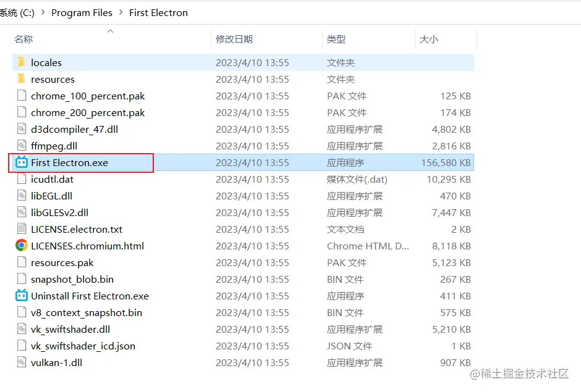Select file name libGLESv2.dll

[x=60, y=212]
